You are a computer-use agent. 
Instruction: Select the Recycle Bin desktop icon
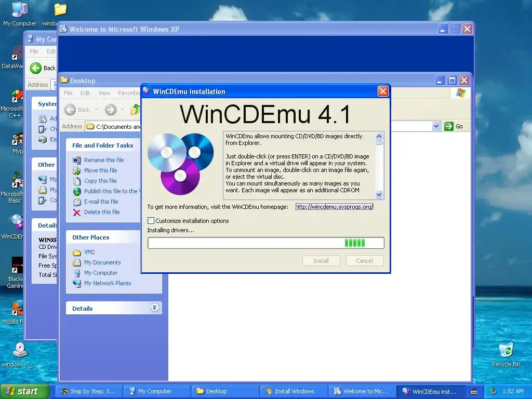[x=506, y=355]
